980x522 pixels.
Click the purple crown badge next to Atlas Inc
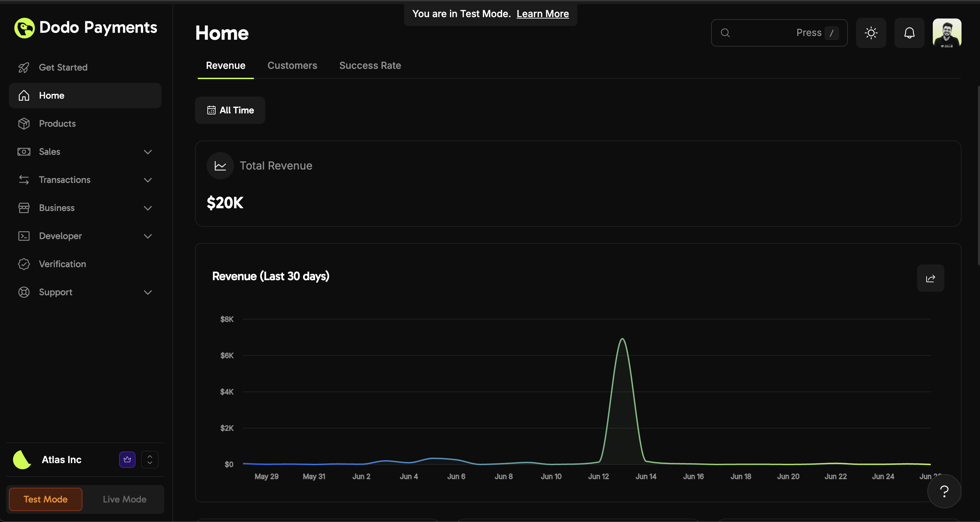point(127,460)
